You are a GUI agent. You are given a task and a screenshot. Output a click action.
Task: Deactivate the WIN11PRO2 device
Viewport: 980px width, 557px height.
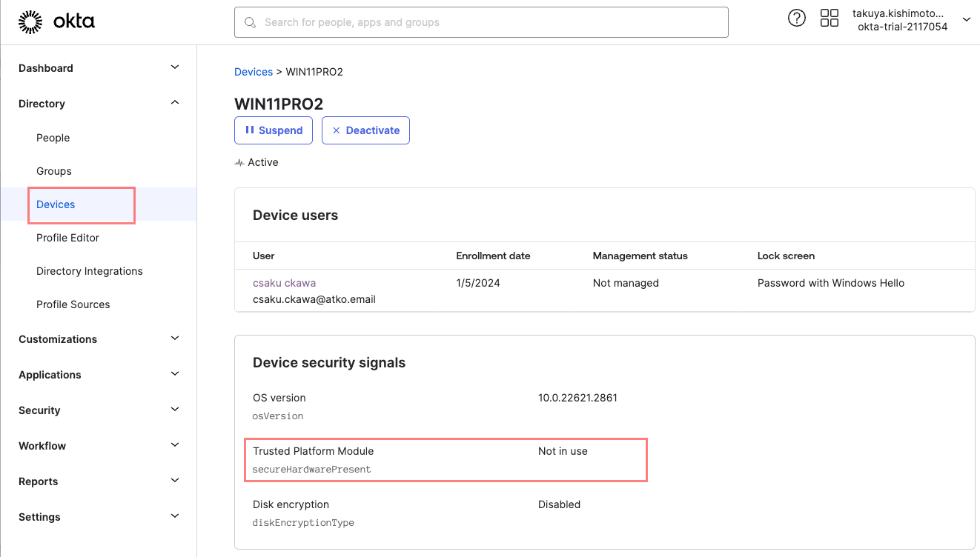coord(365,130)
